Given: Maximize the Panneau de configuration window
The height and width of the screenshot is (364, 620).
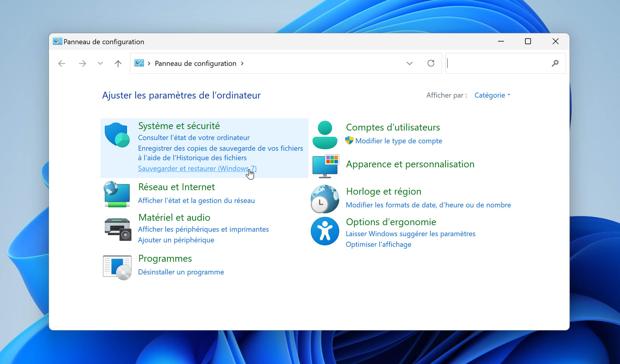Looking at the screenshot, I should pyautogui.click(x=528, y=41).
